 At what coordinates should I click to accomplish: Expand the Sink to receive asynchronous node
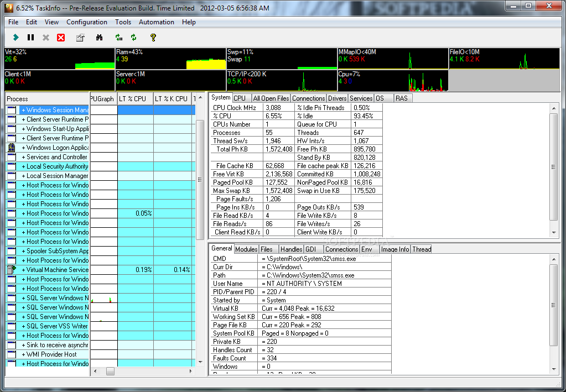(23, 345)
